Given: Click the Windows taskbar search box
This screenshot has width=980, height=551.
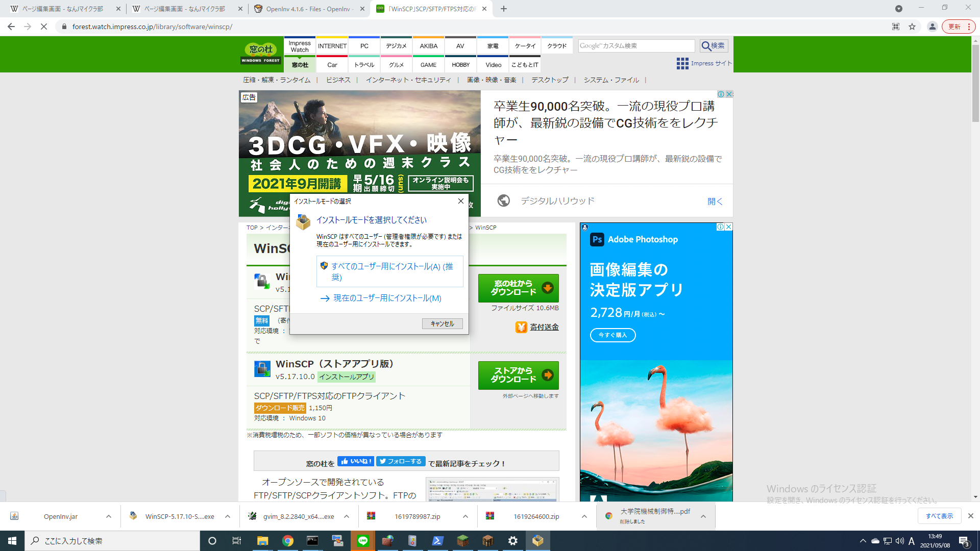Looking at the screenshot, I should point(112,541).
